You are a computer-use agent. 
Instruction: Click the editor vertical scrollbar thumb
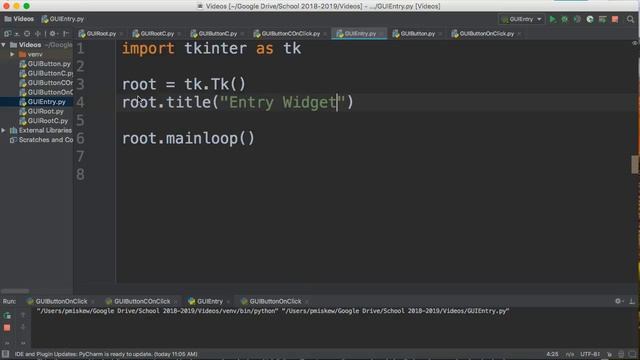(x=635, y=164)
